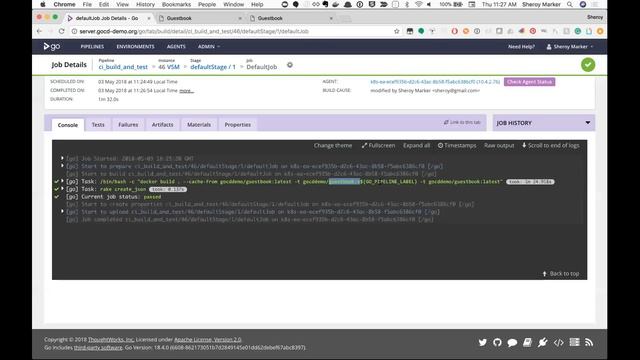Click Change theme in the console
640x360 pixels.
tap(333, 145)
